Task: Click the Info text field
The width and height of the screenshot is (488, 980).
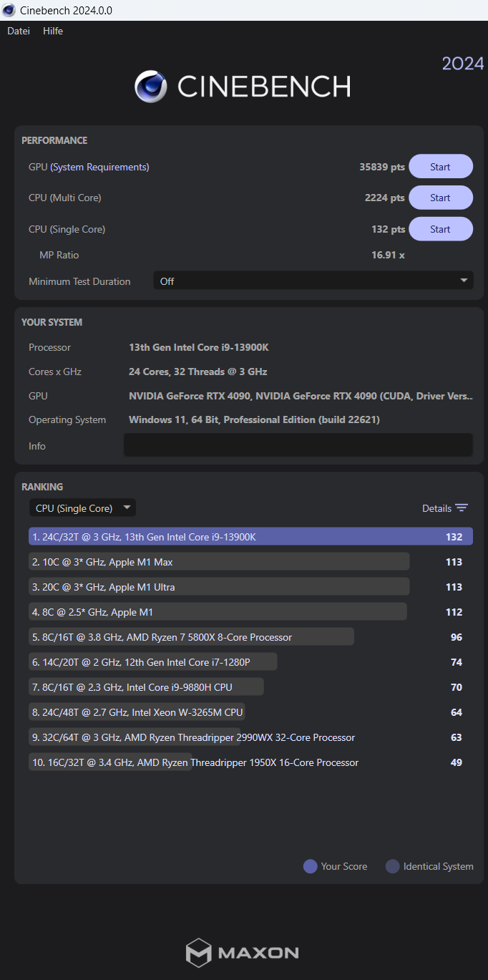Action: click(x=298, y=445)
